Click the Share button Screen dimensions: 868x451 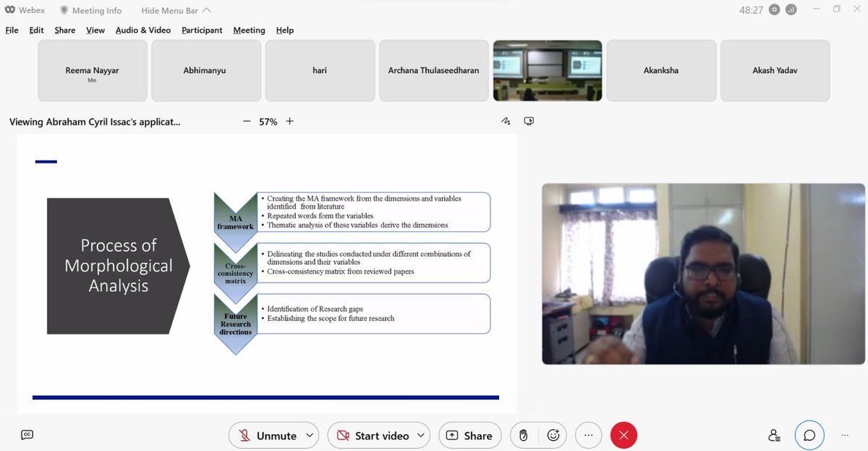tap(469, 435)
